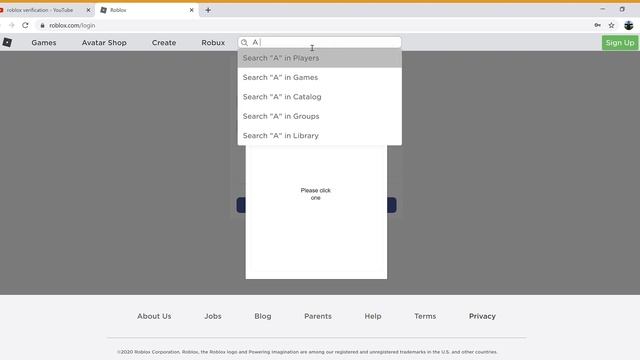Click the lock icon in address bar
The width and height of the screenshot is (640, 360).
(42, 25)
